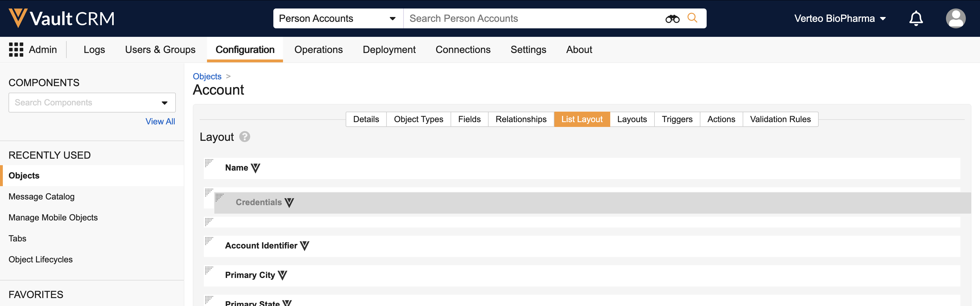Click the binoculars advanced search icon

point(672,19)
